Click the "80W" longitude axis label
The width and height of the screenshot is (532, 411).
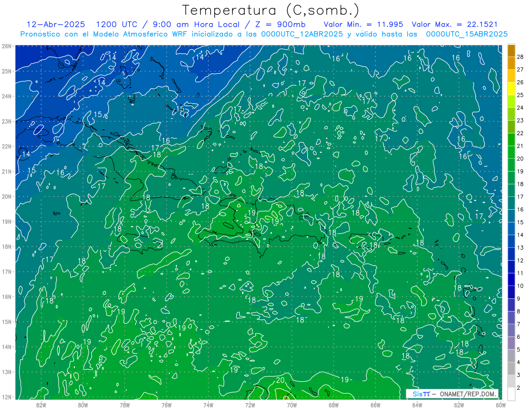(x=83, y=405)
